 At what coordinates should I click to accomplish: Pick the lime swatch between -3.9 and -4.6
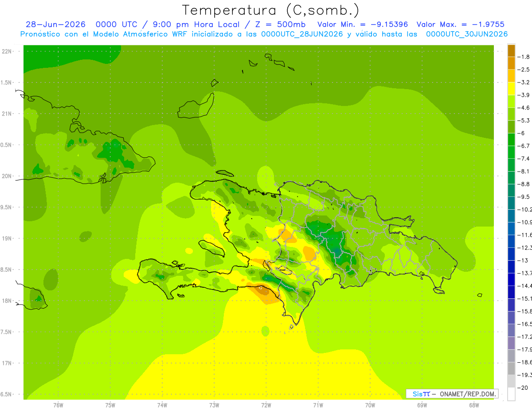(x=511, y=101)
